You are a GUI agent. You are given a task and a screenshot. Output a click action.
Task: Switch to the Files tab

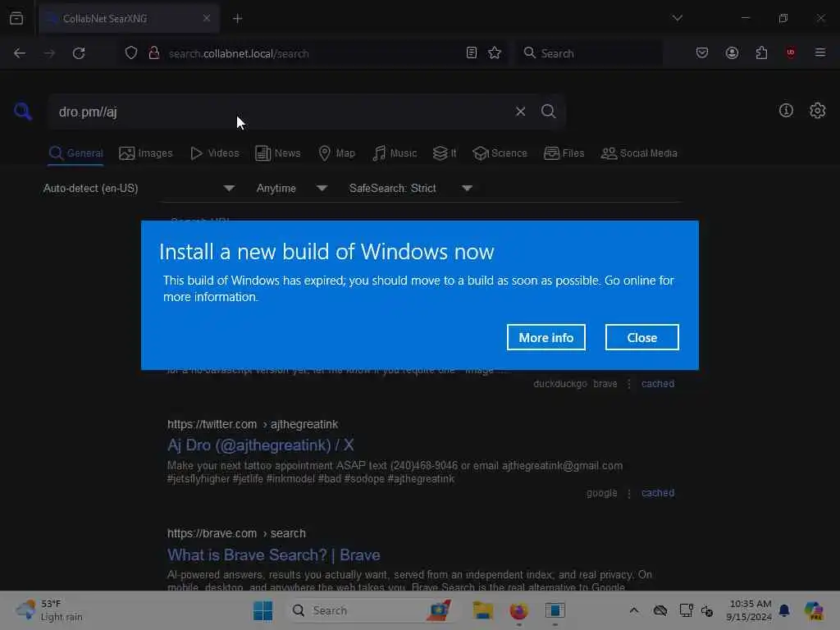tap(564, 153)
